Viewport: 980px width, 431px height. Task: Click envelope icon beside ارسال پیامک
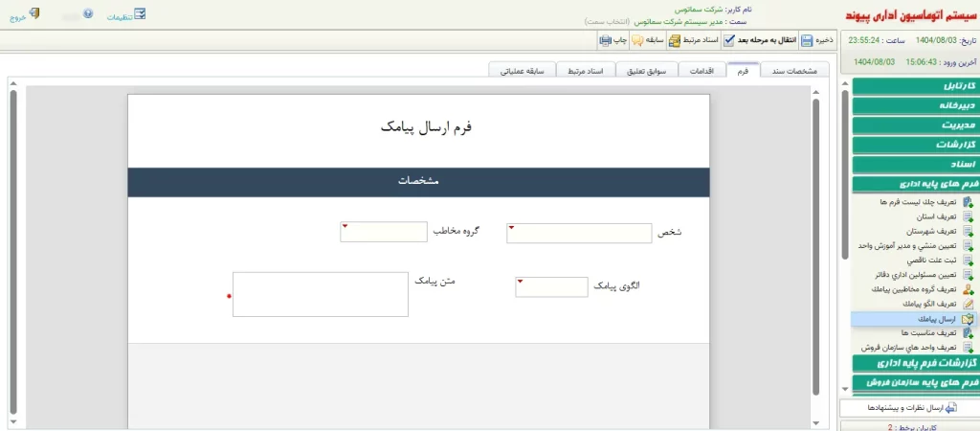click(969, 318)
